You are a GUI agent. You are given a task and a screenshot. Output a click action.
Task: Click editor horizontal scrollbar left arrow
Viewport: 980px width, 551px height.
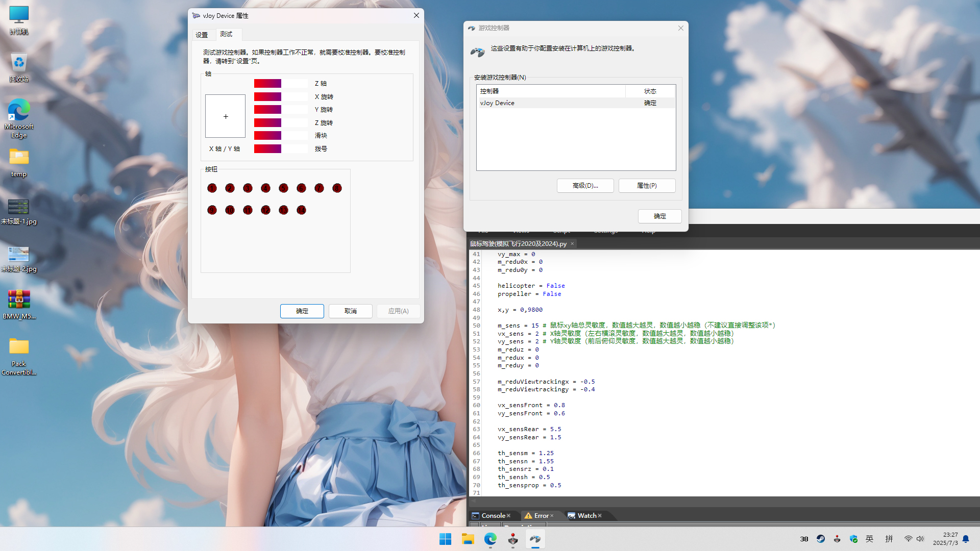474,501
